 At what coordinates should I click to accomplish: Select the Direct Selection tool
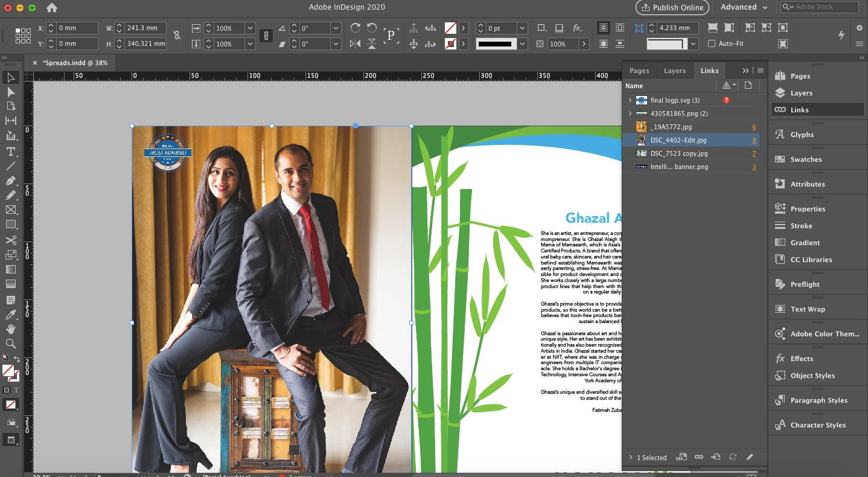11,92
